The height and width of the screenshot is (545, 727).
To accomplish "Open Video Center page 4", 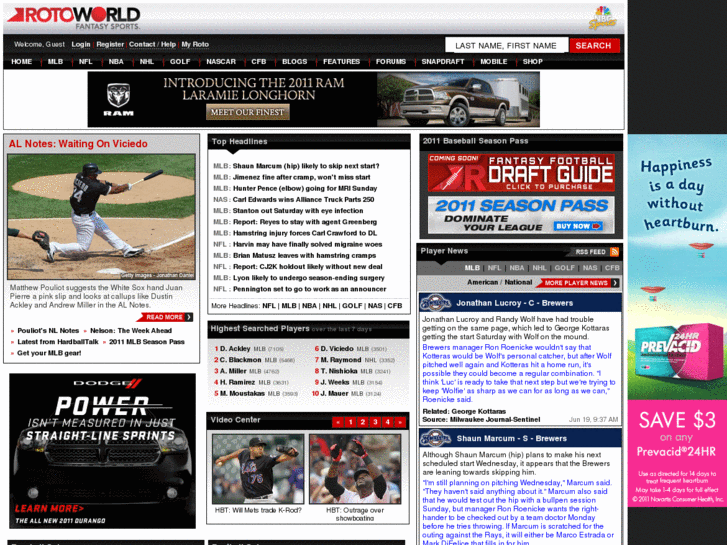I will point(388,422).
